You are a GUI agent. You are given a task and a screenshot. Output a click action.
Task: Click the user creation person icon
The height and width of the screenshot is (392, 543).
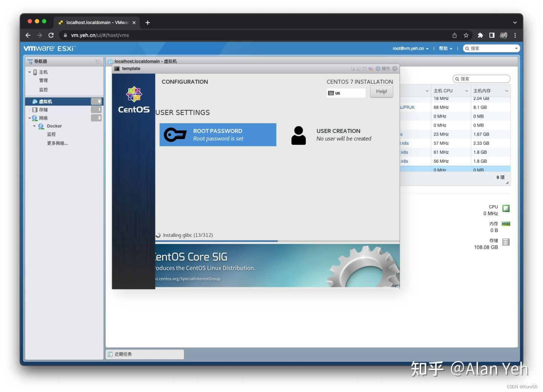[x=298, y=135]
